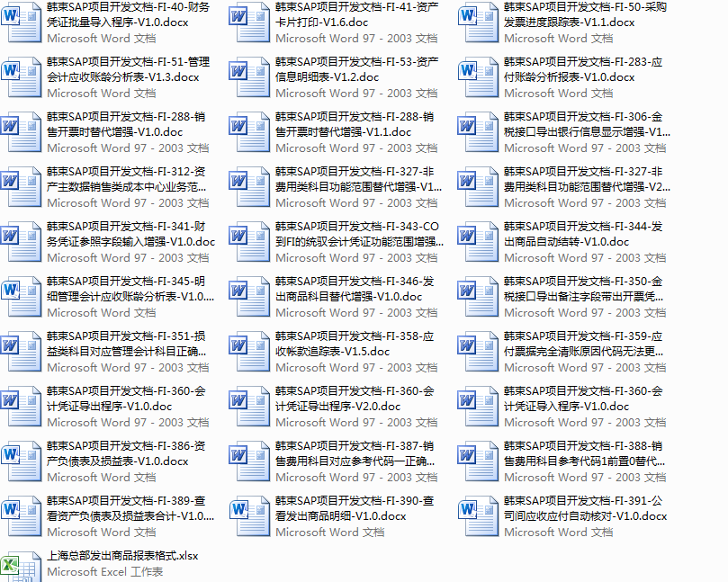Select Word icon of FI-388 销售费用科目参考代码1前置0替代

tap(478, 460)
